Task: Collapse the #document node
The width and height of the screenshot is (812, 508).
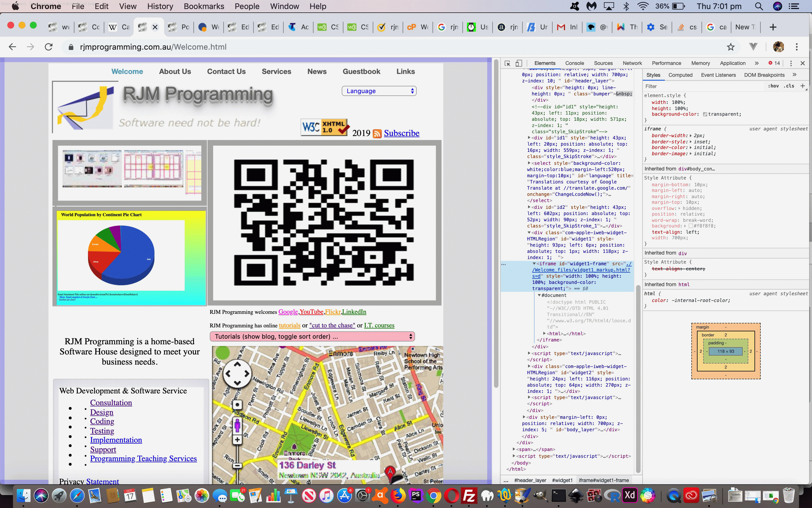Action: coord(539,295)
